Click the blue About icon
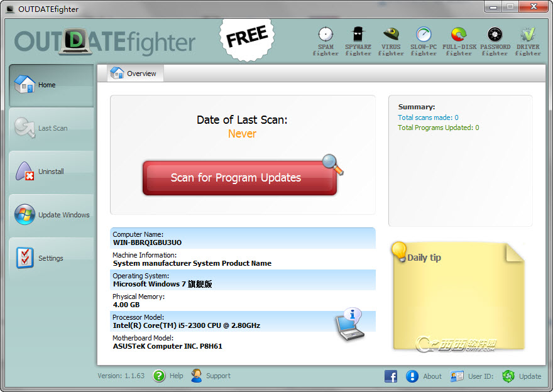553x392 pixels. pyautogui.click(x=412, y=376)
